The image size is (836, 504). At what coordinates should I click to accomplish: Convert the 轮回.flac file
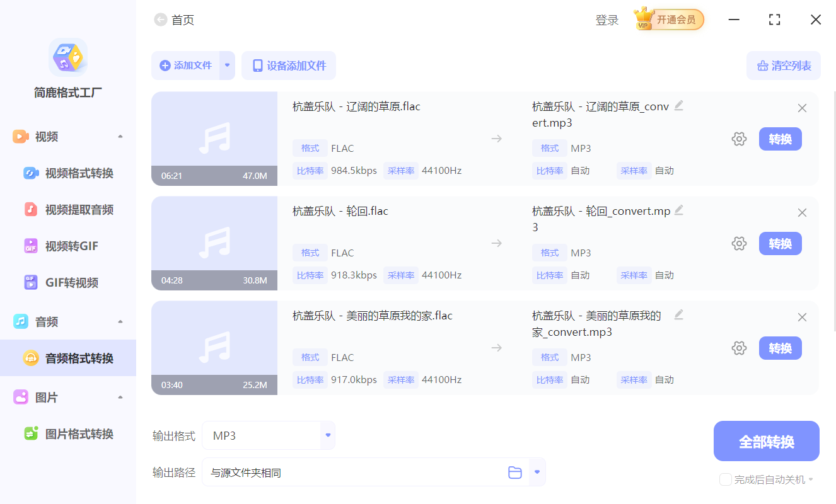[x=781, y=244]
